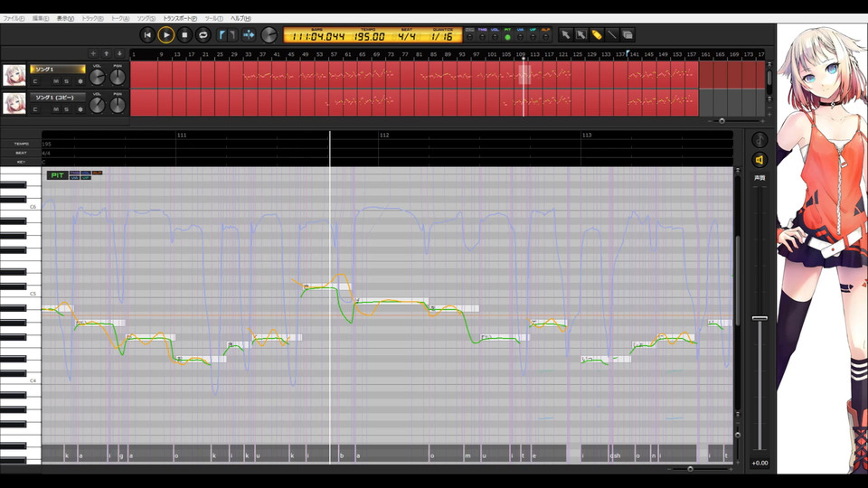The image size is (868, 488).
Task: Add a new track with plus button
Action: [93, 53]
